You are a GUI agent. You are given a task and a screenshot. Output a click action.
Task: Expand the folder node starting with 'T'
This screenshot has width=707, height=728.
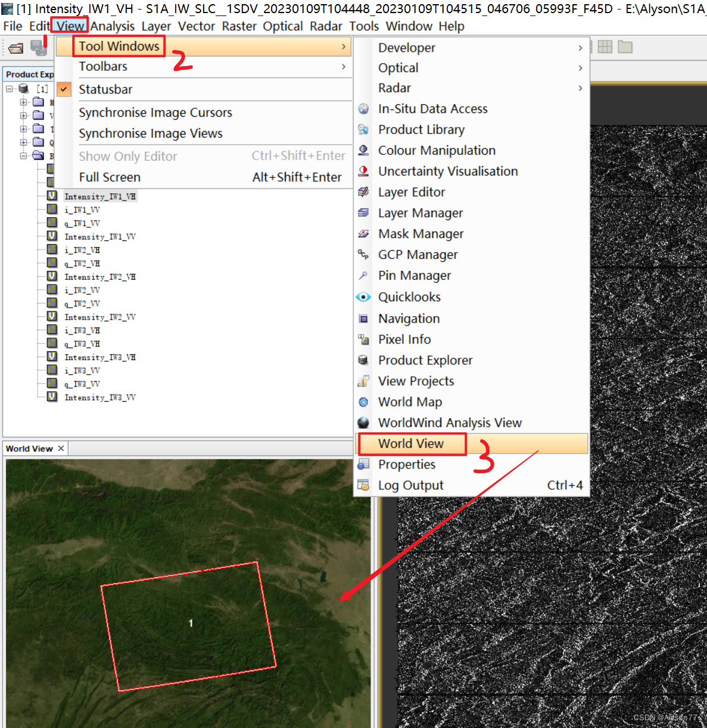click(23, 129)
